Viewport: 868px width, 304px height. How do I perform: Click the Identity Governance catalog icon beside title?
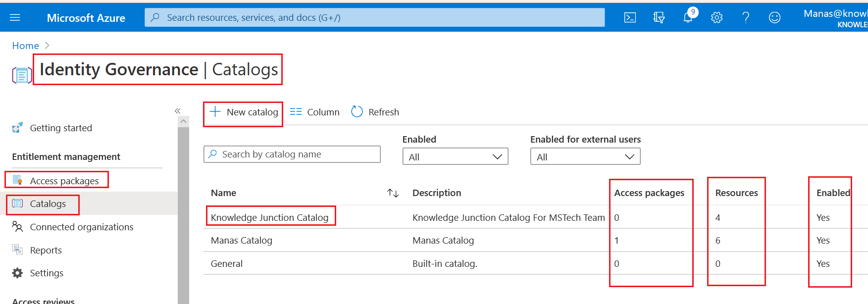click(x=21, y=75)
